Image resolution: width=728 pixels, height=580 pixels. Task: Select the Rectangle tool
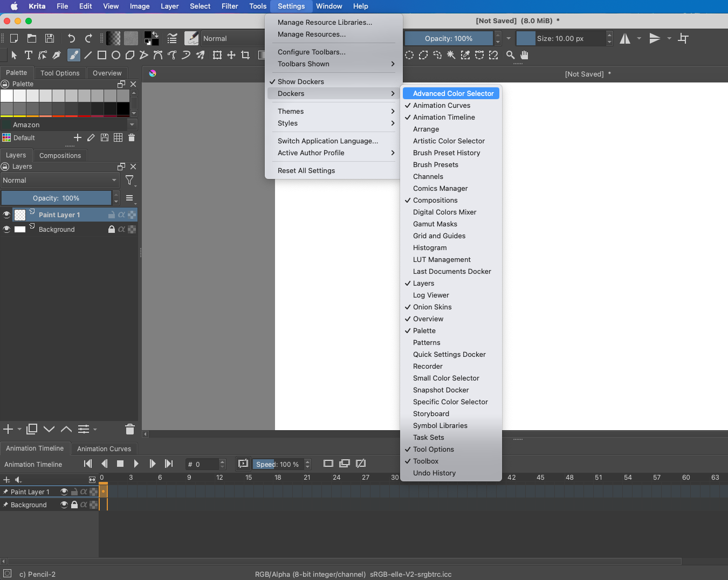pyautogui.click(x=101, y=55)
